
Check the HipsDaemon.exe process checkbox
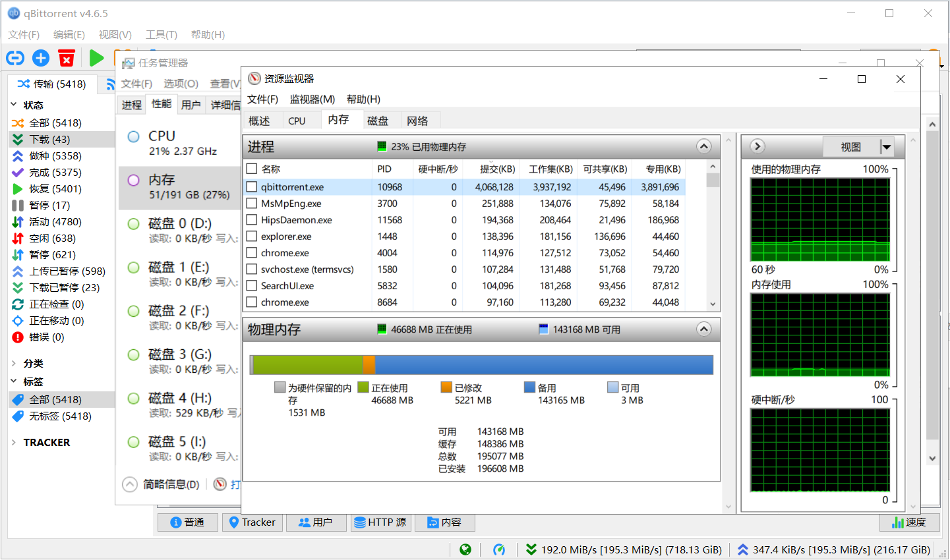click(x=251, y=219)
